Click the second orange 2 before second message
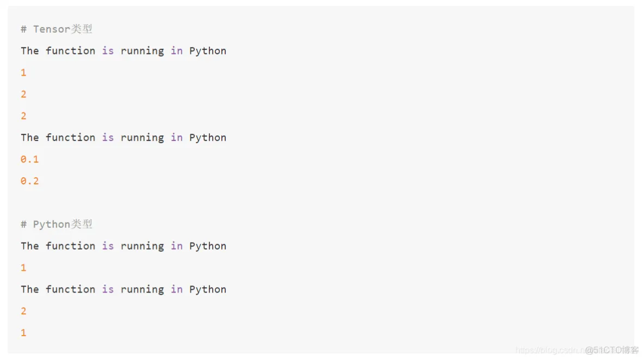The width and height of the screenshot is (644, 360). tap(23, 116)
